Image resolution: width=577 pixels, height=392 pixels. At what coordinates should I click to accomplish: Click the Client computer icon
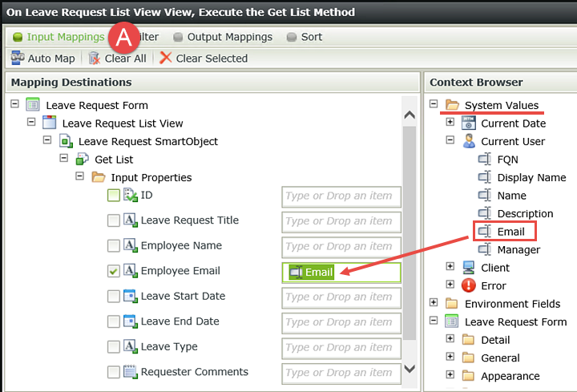pyautogui.click(x=469, y=267)
